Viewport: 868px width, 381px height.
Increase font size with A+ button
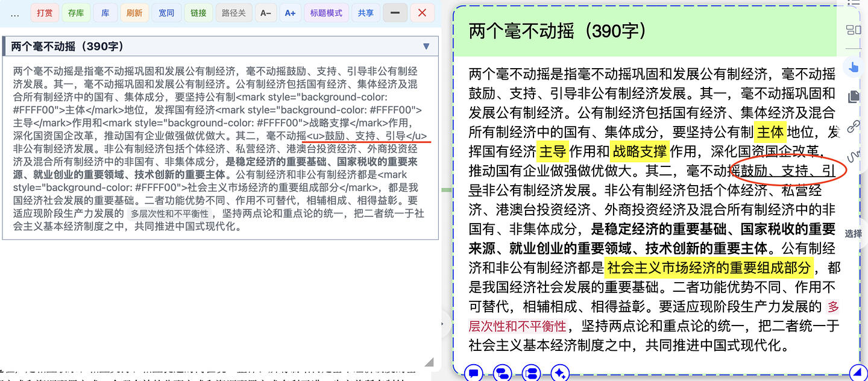click(290, 13)
